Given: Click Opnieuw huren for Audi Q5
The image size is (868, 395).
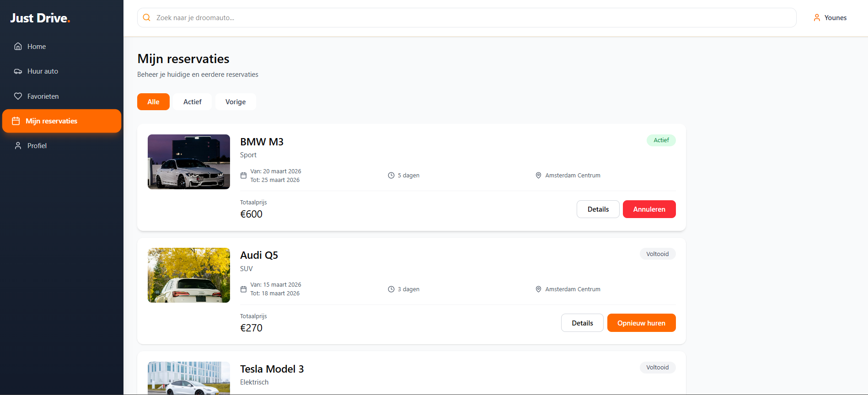Looking at the screenshot, I should pos(641,323).
